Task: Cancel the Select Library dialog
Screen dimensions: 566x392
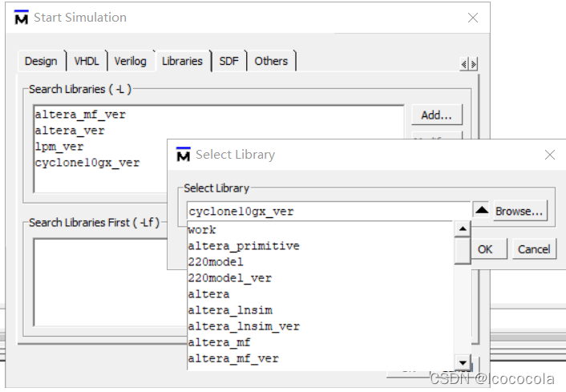Action: click(534, 249)
